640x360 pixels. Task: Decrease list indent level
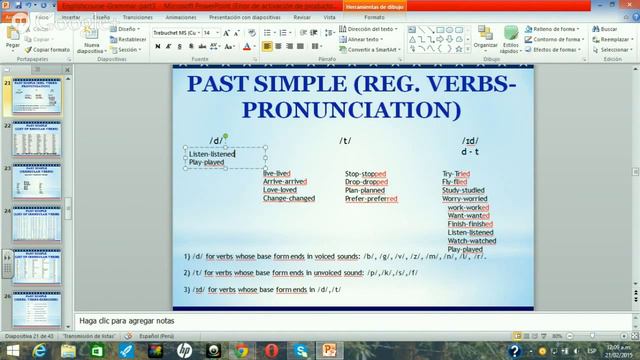tap(303, 33)
